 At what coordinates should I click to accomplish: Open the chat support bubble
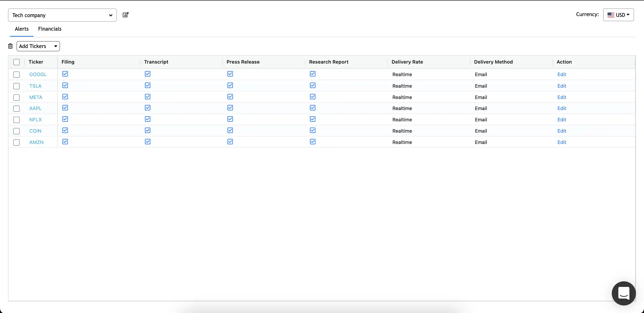624,293
